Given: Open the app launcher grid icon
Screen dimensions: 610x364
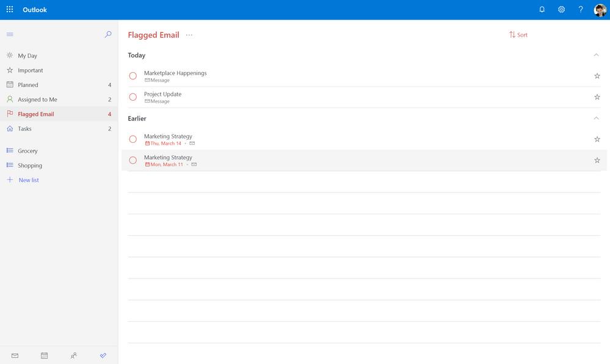Looking at the screenshot, I should point(10,9).
